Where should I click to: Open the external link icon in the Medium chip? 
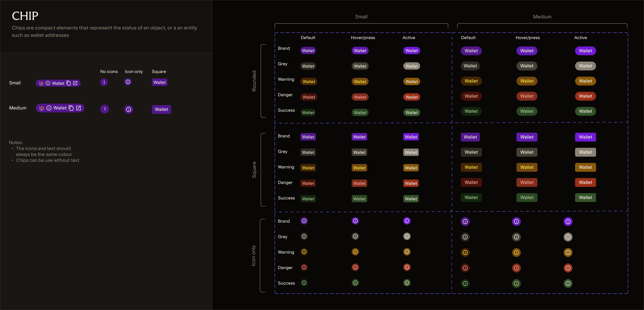point(79,108)
